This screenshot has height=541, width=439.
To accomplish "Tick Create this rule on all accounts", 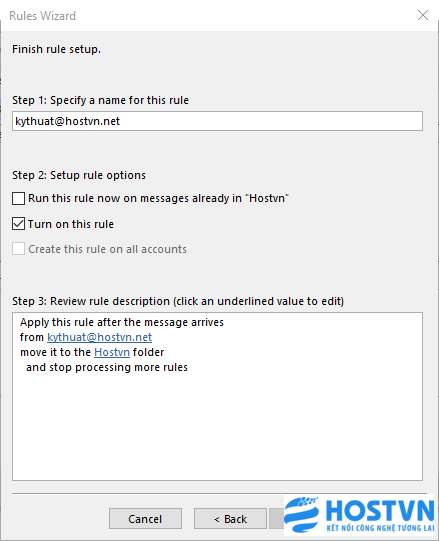I will tap(18, 249).
